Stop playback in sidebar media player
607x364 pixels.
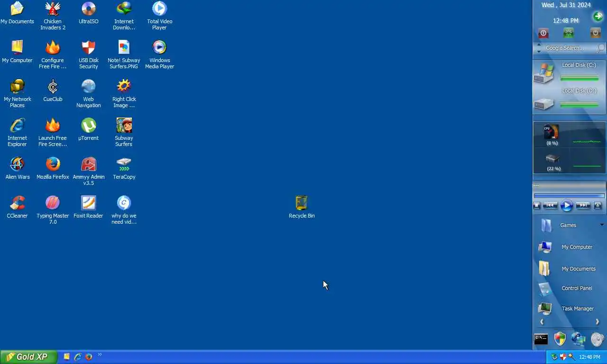click(537, 206)
